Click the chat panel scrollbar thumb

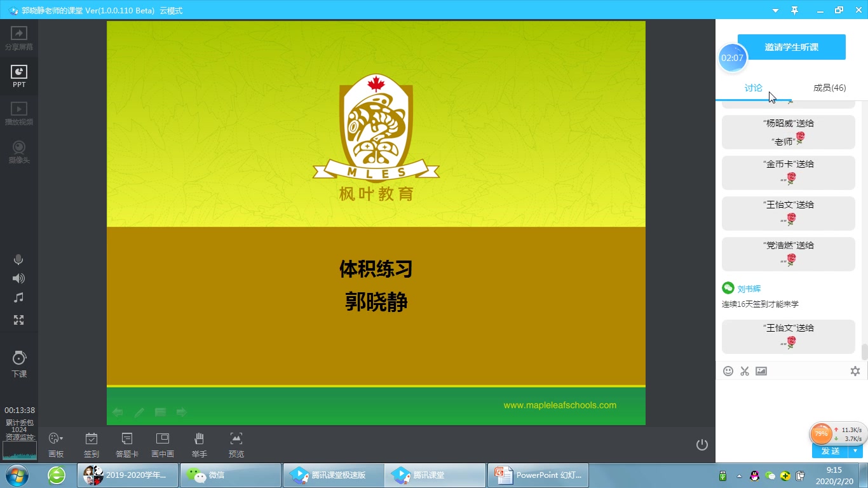[864, 351]
